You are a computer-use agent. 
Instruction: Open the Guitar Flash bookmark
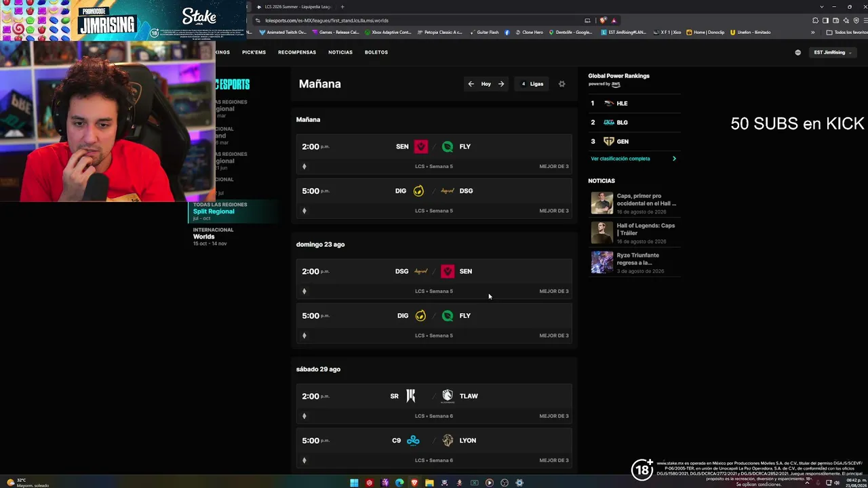pos(484,33)
